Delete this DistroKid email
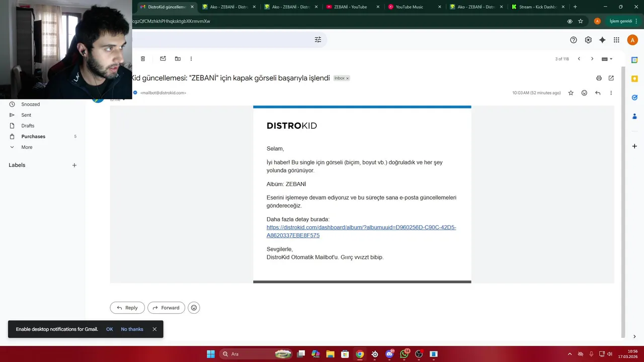The image size is (644, 362). [143, 59]
